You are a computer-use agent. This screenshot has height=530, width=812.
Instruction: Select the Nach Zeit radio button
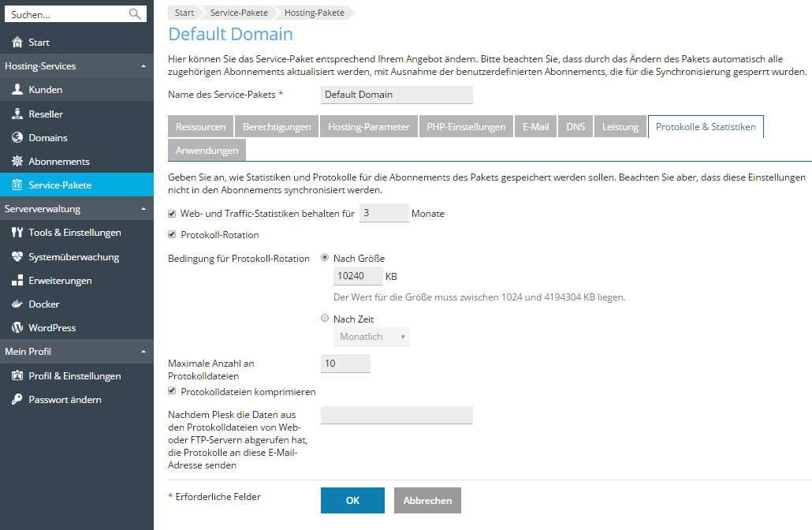tap(325, 319)
